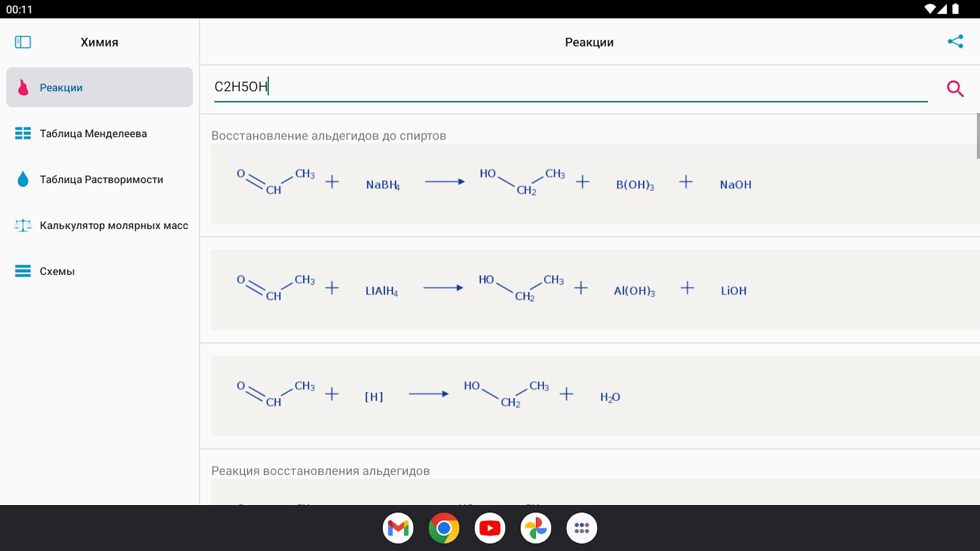Tap the water drop solubility icon
980x551 pixels.
(23, 179)
